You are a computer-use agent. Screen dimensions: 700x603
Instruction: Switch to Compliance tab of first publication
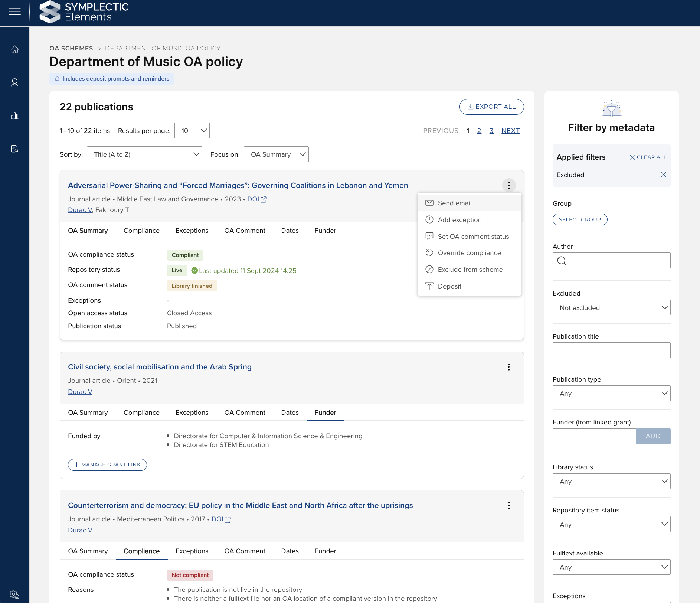click(x=141, y=231)
